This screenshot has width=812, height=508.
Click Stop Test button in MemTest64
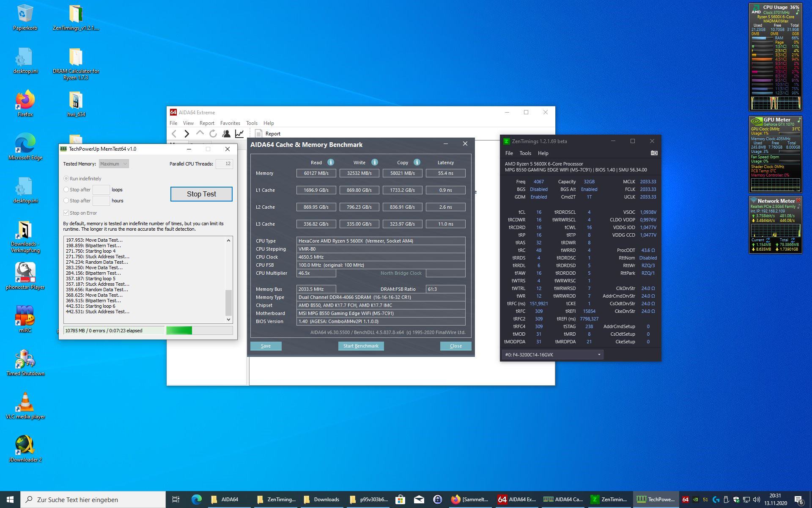tap(201, 194)
